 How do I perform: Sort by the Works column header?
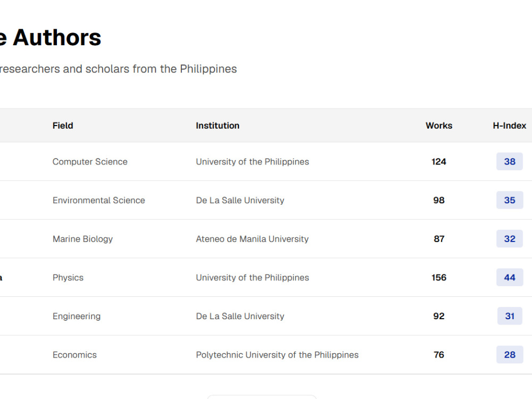point(439,126)
